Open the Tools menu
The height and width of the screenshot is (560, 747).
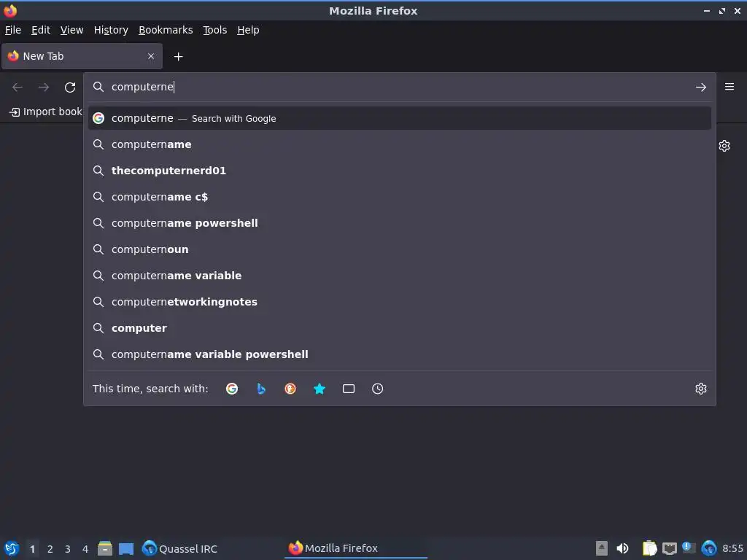click(215, 30)
